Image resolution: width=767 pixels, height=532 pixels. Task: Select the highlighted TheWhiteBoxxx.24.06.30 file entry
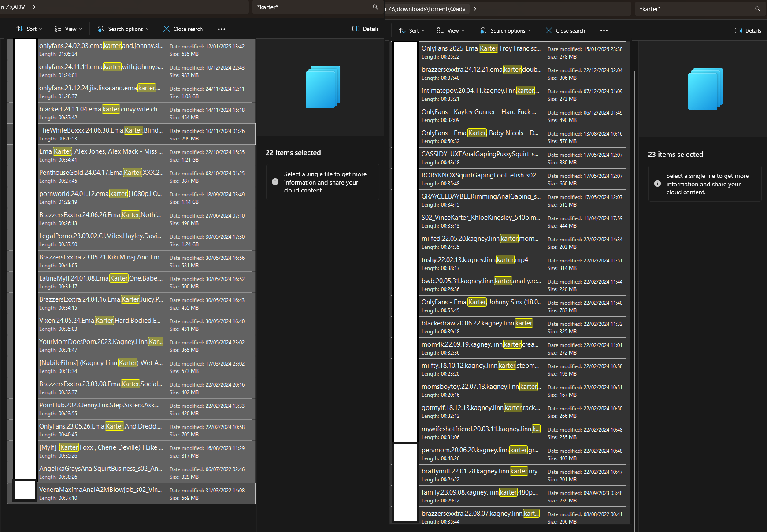(101, 134)
